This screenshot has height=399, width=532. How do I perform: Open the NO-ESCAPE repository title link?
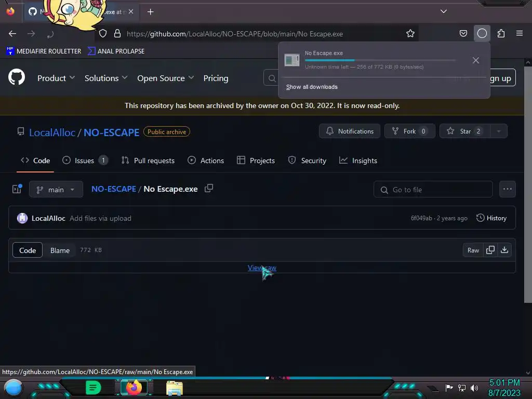pyautogui.click(x=111, y=132)
